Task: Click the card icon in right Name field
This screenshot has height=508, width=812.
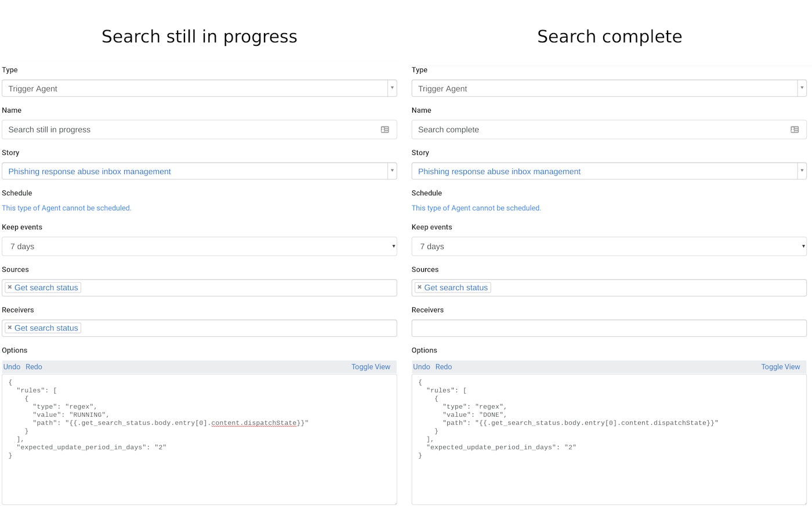Action: [x=795, y=129]
